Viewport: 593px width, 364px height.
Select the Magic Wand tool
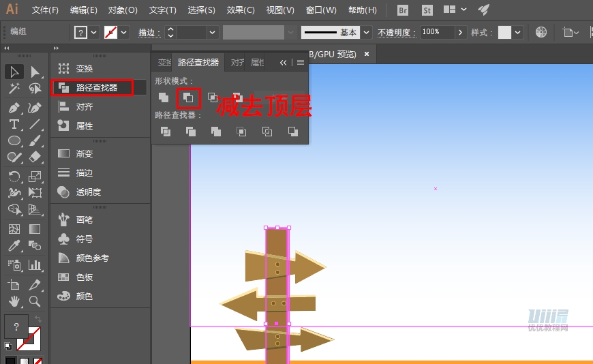pos(14,89)
